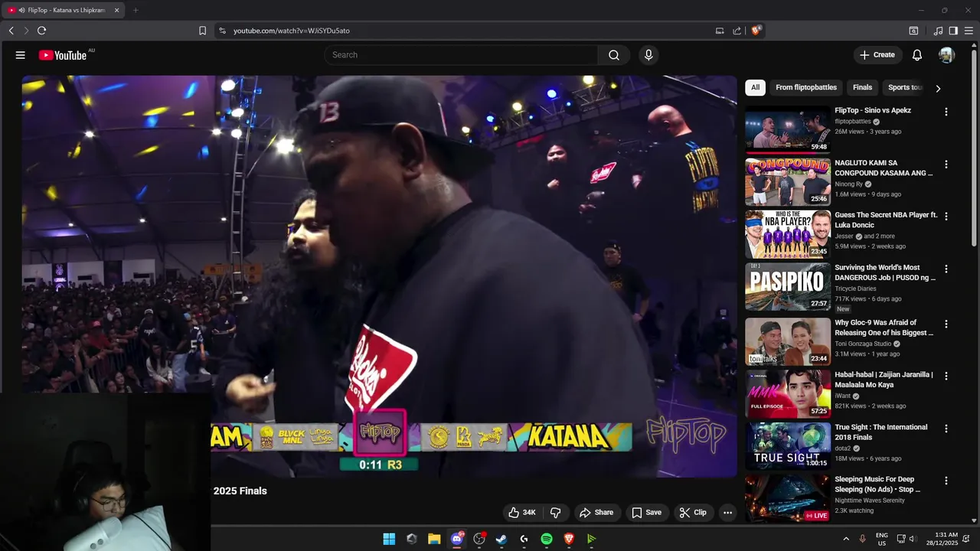Screen dimensions: 980x551
Task: Bookmark this page in the toolbar
Action: [x=202, y=31]
